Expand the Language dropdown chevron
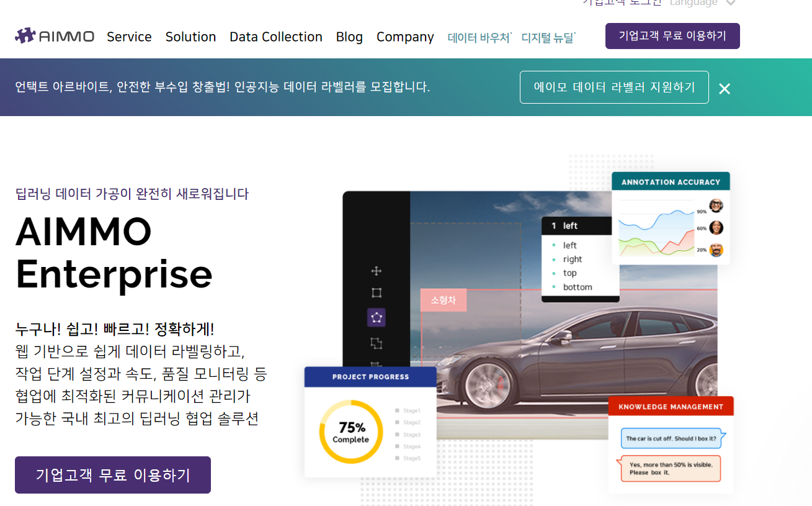This screenshot has height=506, width=812. pyautogui.click(x=731, y=3)
